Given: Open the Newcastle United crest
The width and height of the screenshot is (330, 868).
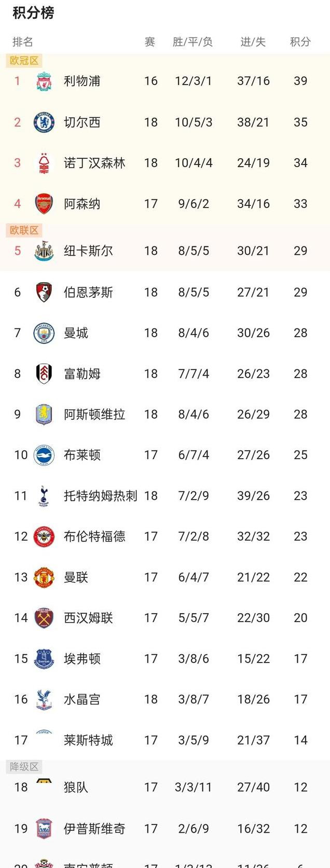Looking at the screenshot, I should pos(44,251).
